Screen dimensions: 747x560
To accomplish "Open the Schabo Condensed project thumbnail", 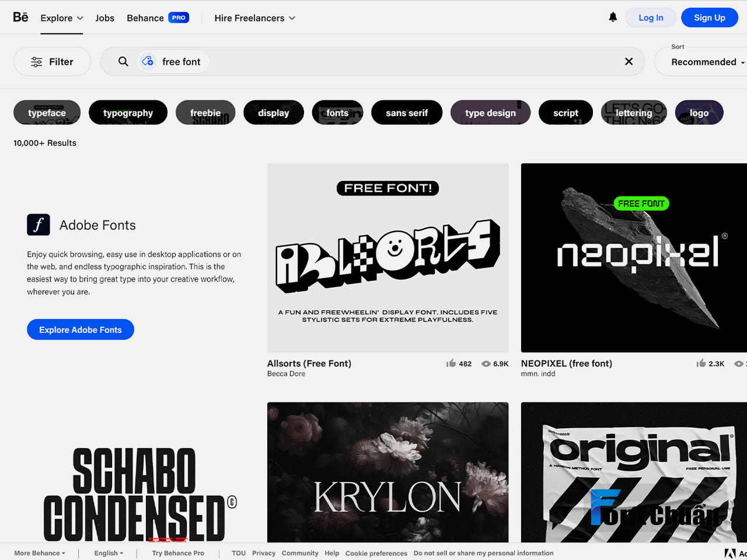I will click(x=134, y=473).
